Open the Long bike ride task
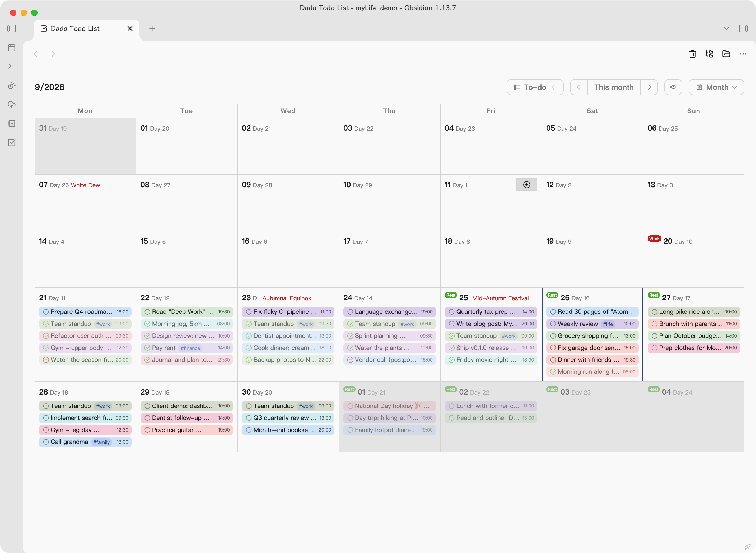 click(x=694, y=312)
